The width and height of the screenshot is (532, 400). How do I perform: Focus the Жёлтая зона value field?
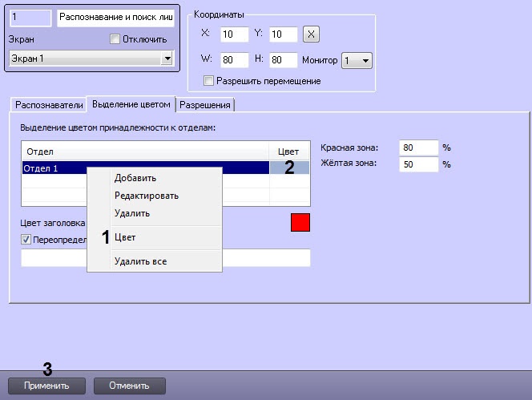coord(417,164)
